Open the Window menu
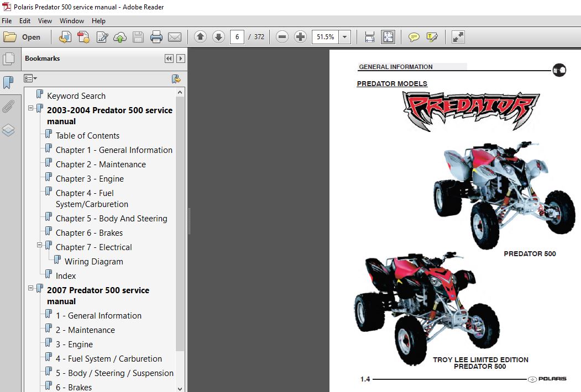Image resolution: width=581 pixels, height=392 pixels. pyautogui.click(x=72, y=21)
